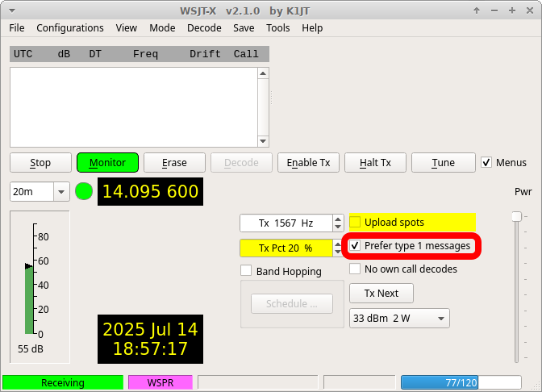Image resolution: width=542 pixels, height=392 pixels.
Task: Click the Call column header
Action: (x=246, y=54)
